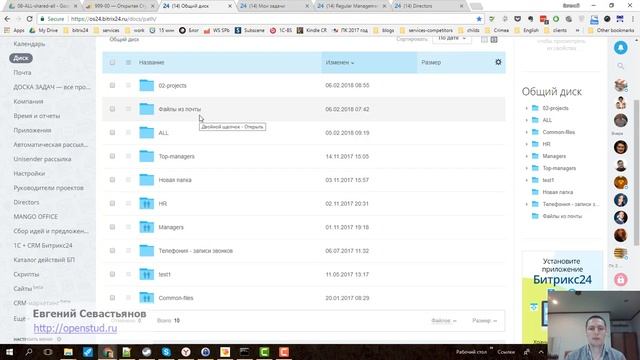
Task: Expand Top-managers node in folder tree
Action: coord(527,168)
